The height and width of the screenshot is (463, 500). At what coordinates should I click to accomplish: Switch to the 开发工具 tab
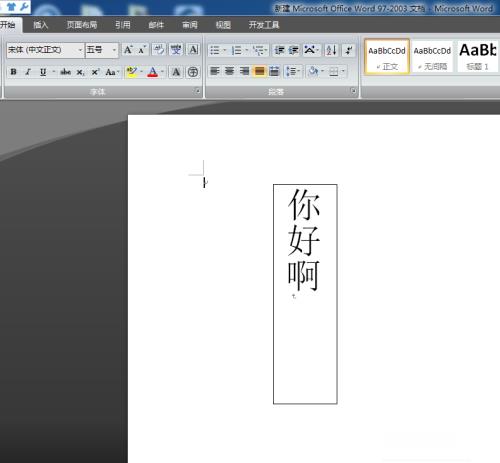(264, 25)
